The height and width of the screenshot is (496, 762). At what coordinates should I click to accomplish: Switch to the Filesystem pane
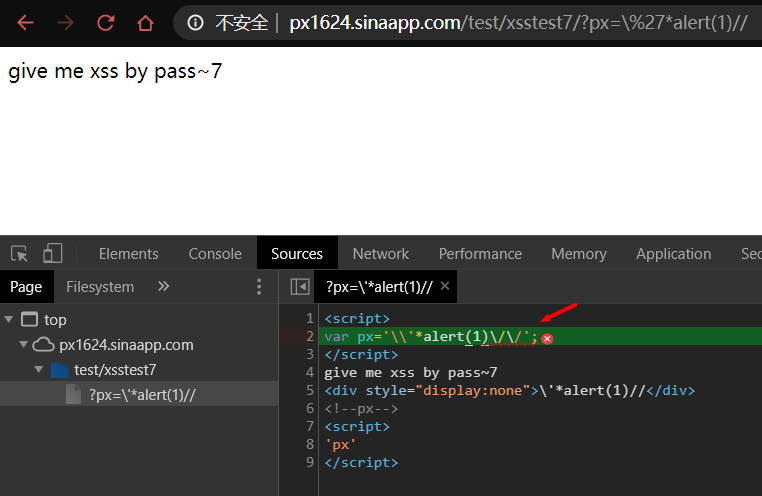(x=100, y=287)
